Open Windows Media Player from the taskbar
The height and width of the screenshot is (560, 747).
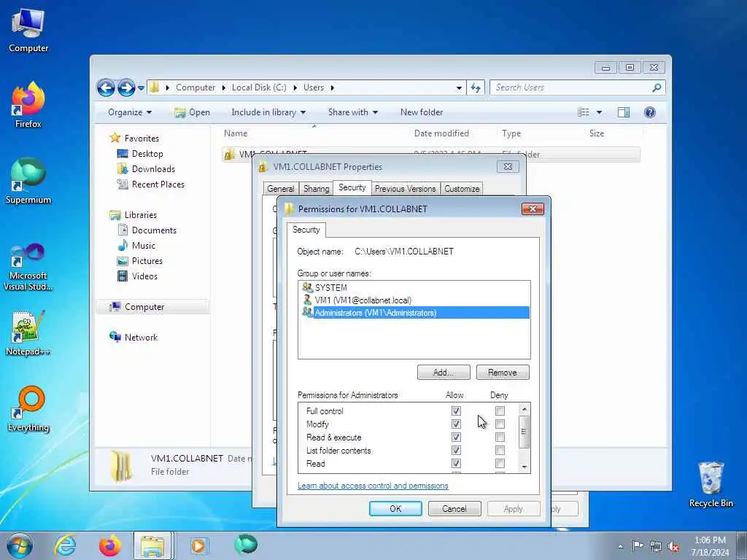tap(198, 545)
